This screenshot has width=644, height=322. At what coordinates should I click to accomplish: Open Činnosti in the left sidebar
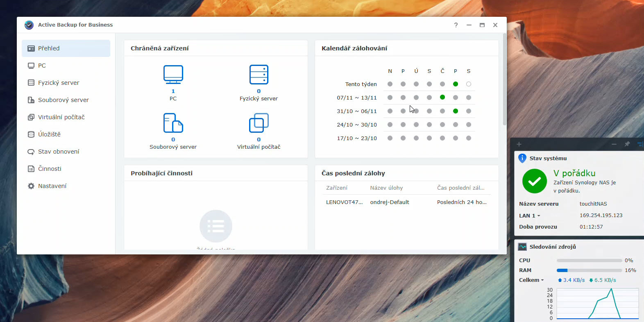coord(50,169)
